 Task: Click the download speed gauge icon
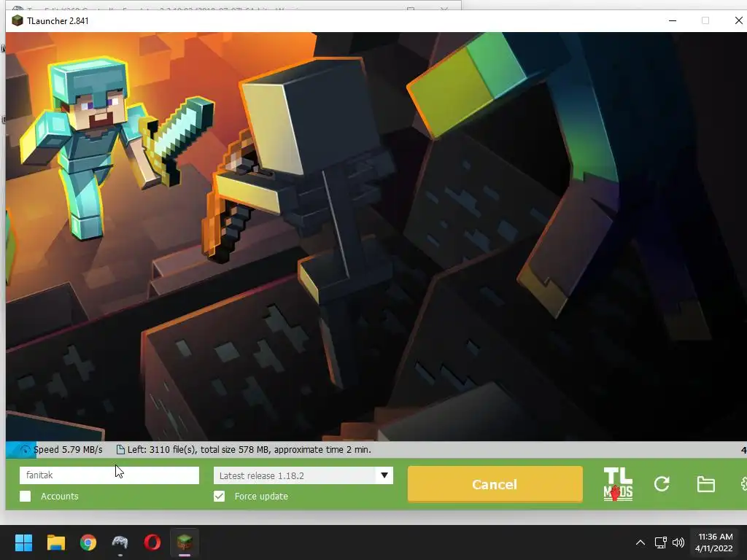pos(25,449)
